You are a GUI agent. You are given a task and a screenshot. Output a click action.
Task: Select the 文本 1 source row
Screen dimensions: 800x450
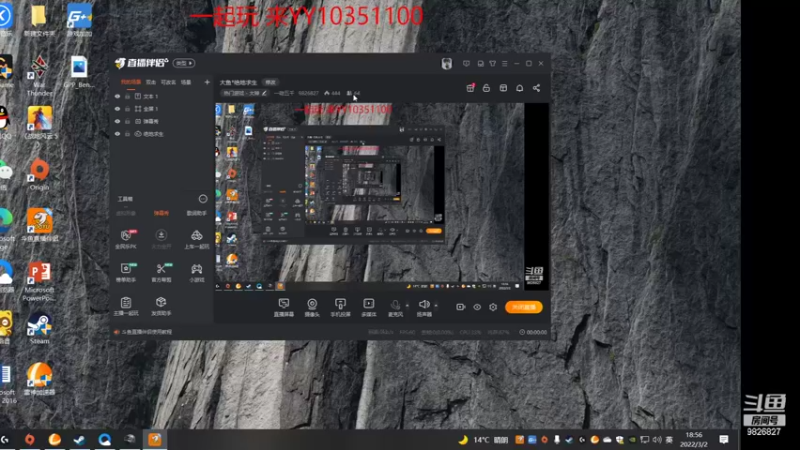click(162, 96)
